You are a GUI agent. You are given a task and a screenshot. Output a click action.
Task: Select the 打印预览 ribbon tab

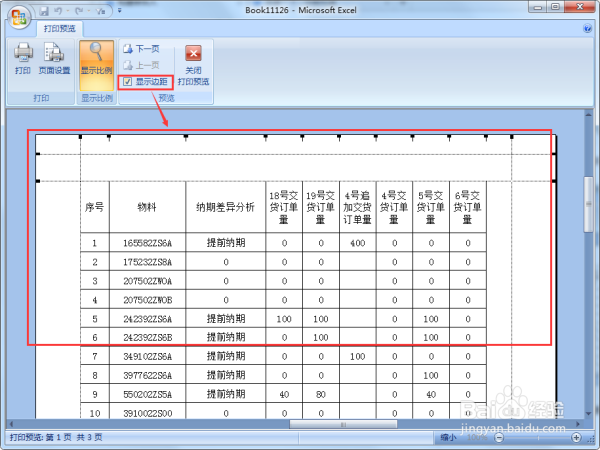pyautogui.click(x=60, y=29)
